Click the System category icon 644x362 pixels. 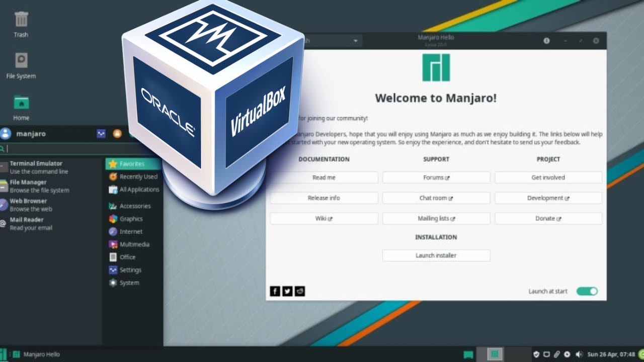pos(113,283)
